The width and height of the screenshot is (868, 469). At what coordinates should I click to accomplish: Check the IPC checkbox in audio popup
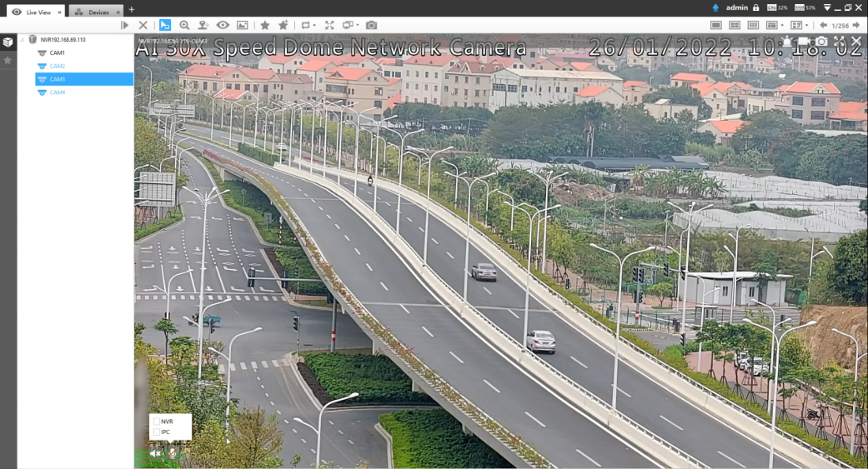coord(157,432)
